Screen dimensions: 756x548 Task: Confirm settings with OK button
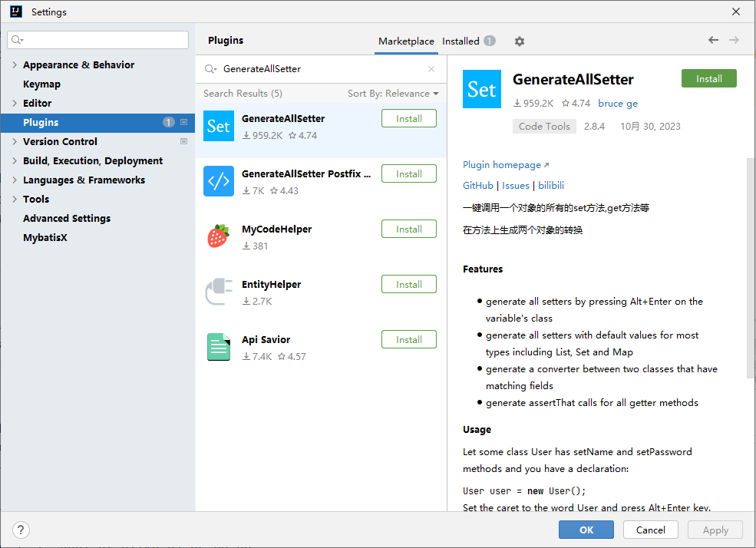586,530
